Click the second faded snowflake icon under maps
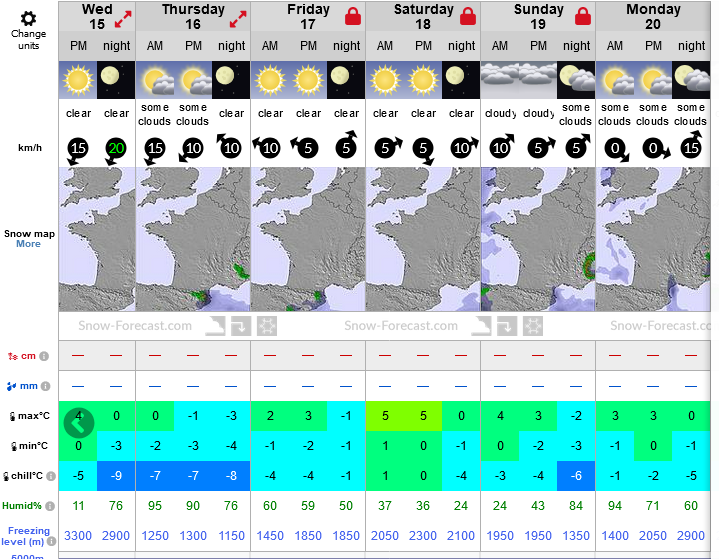Image resolution: width=719 pixels, height=559 pixels. click(532, 326)
